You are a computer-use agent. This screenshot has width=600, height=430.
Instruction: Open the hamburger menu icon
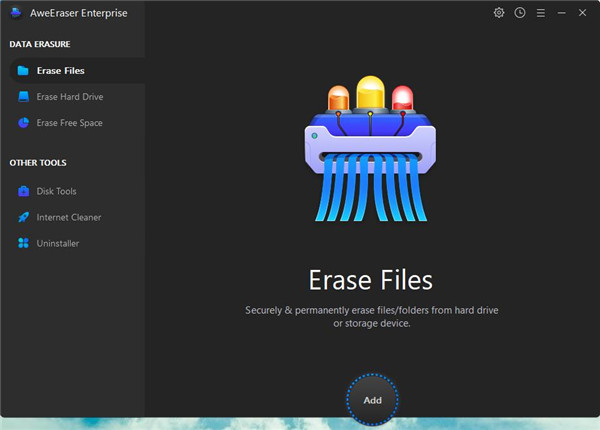click(541, 13)
